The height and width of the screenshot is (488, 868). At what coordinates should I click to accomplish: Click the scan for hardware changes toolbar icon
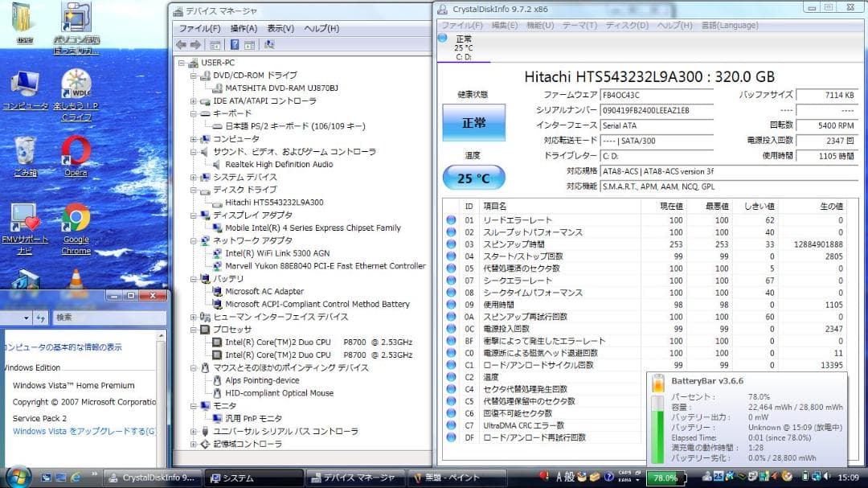pyautogui.click(x=270, y=45)
